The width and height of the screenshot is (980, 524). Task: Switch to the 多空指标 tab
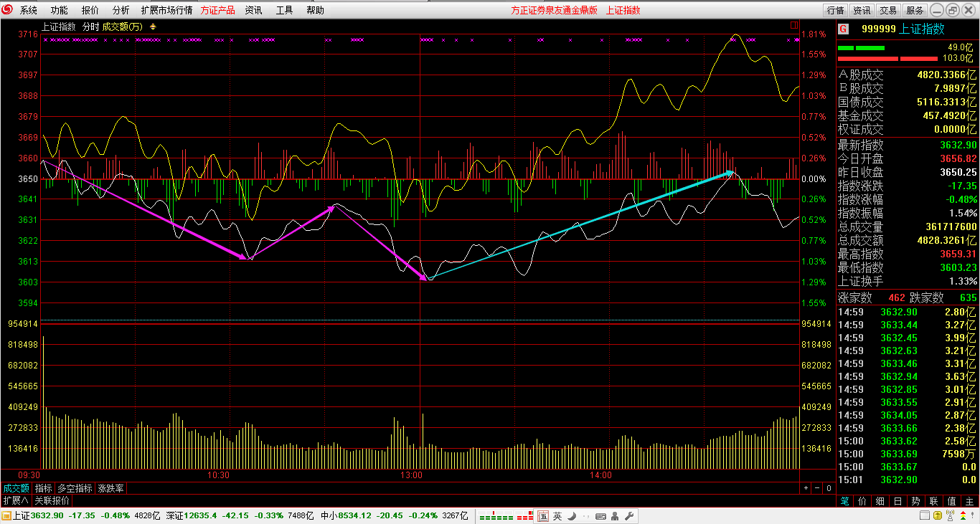pyautogui.click(x=75, y=488)
